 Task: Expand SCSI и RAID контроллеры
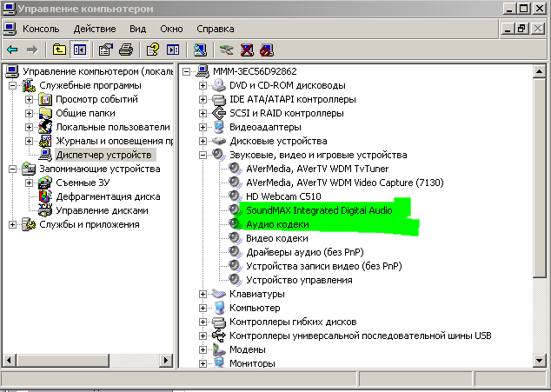coord(202,113)
